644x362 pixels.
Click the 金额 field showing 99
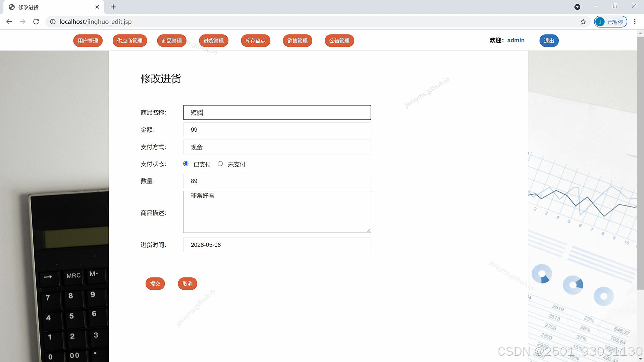277,130
